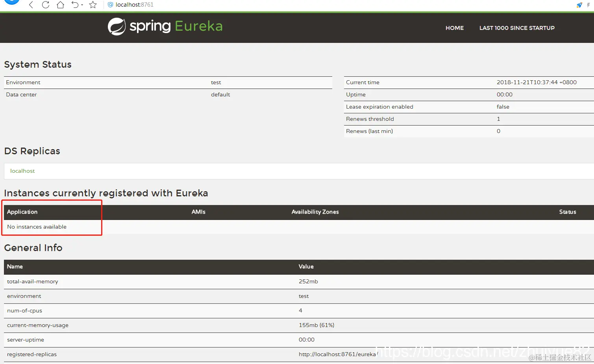The height and width of the screenshot is (364, 594).
Task: Select the Lease expiration enabled value 'false'
Action: point(503,107)
